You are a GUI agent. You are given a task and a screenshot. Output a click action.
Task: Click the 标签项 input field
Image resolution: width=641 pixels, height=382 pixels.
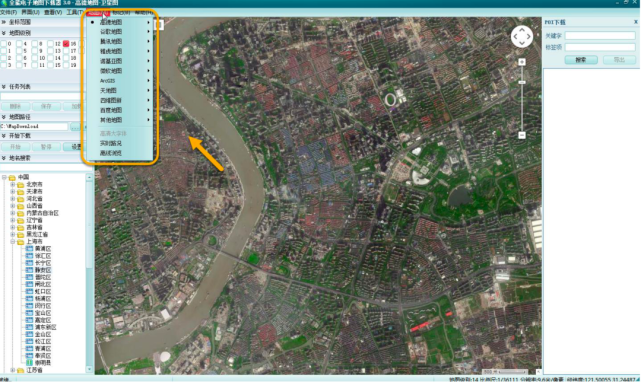[600, 47]
